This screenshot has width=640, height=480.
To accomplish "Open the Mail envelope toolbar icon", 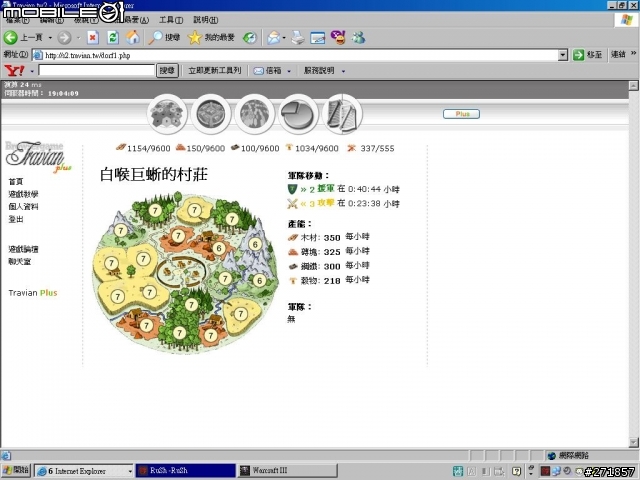I will tap(273, 38).
